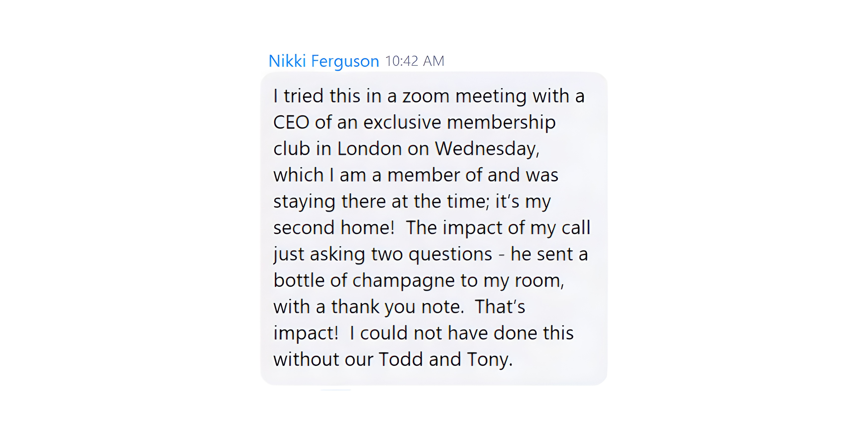Click the word 'room,' in the message
The width and height of the screenshot is (868, 434).
pyautogui.click(x=539, y=280)
